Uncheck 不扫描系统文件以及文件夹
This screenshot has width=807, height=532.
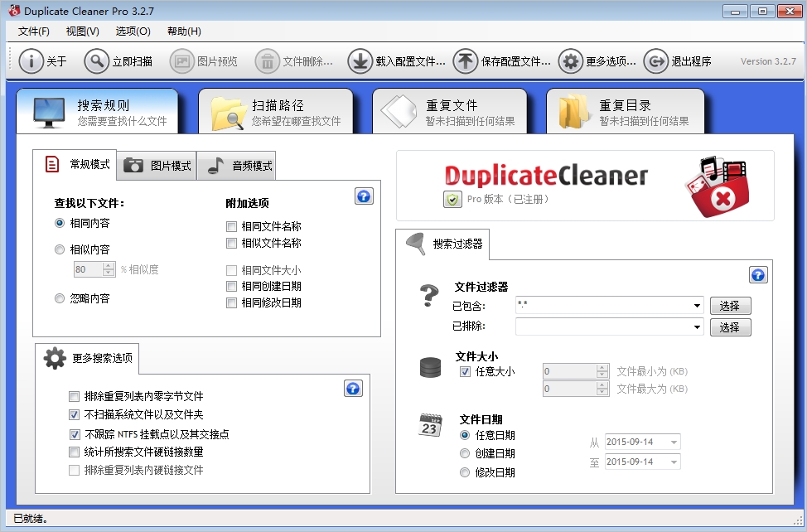(x=74, y=414)
